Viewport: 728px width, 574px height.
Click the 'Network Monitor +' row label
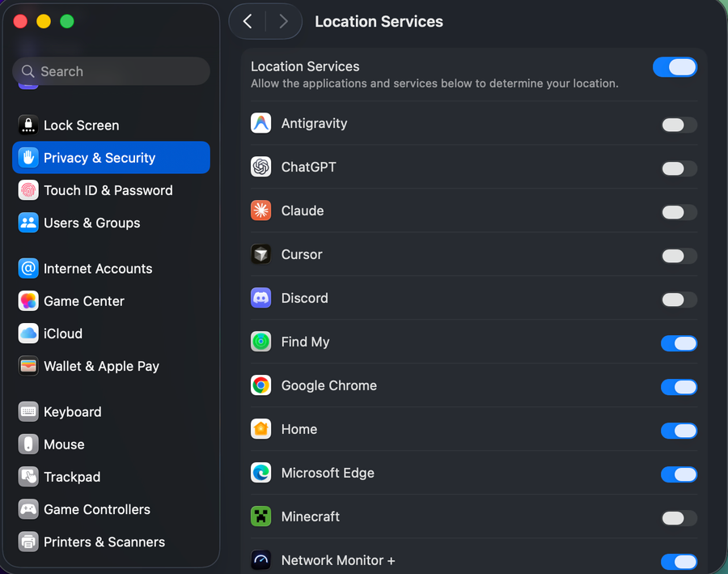pos(338,560)
